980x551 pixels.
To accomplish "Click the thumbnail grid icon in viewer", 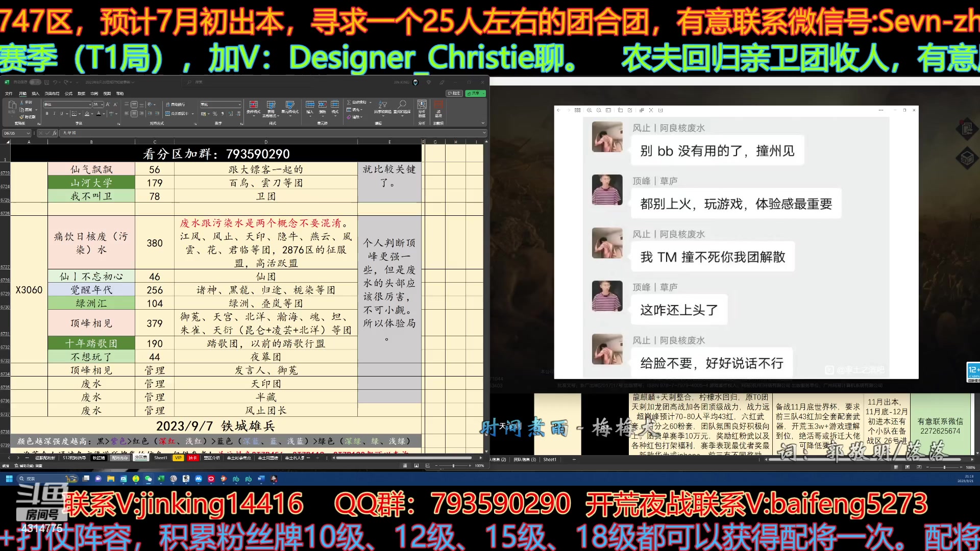I will point(577,110).
